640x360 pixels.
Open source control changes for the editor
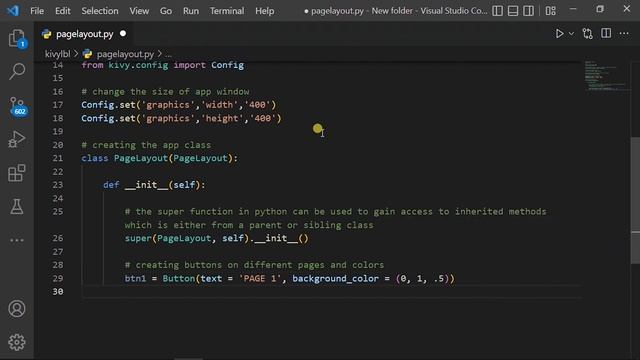(x=587, y=33)
